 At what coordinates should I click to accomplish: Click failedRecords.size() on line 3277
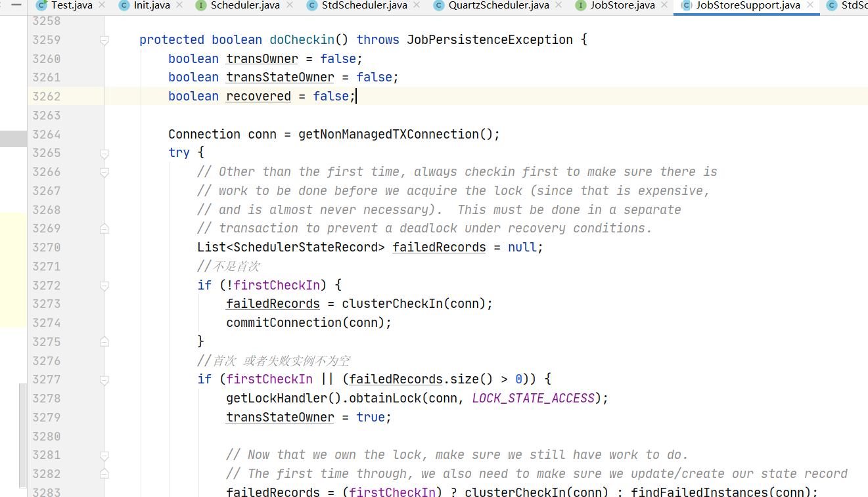[x=421, y=379]
